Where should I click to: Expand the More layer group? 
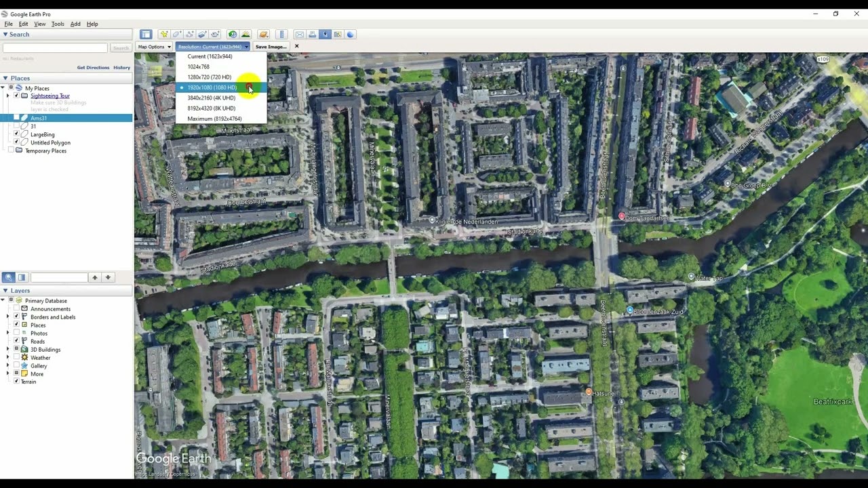8,373
